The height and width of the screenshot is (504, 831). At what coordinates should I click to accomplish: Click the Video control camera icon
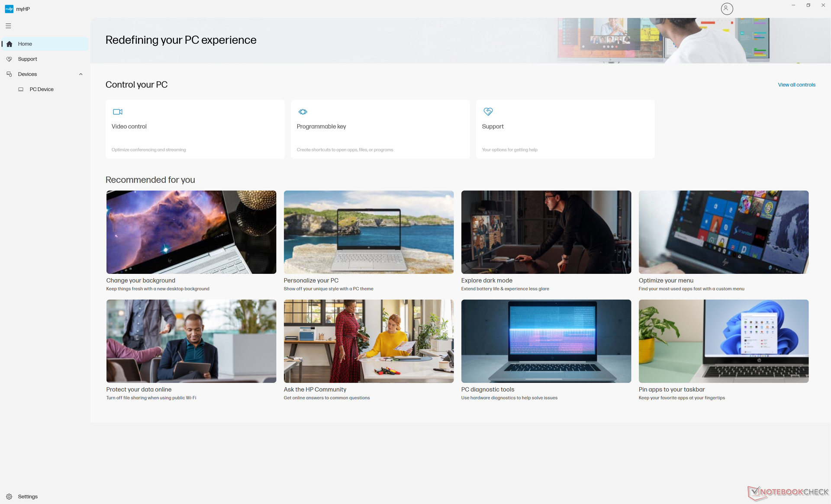(118, 112)
